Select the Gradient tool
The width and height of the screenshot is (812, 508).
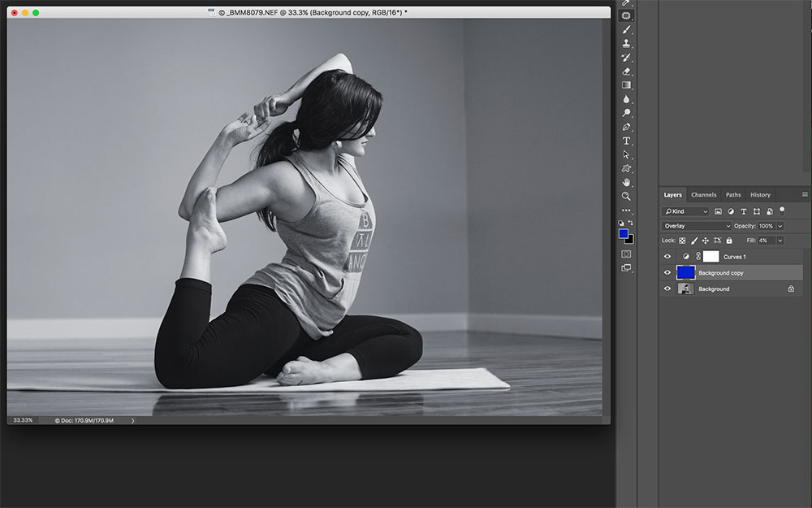click(626, 85)
